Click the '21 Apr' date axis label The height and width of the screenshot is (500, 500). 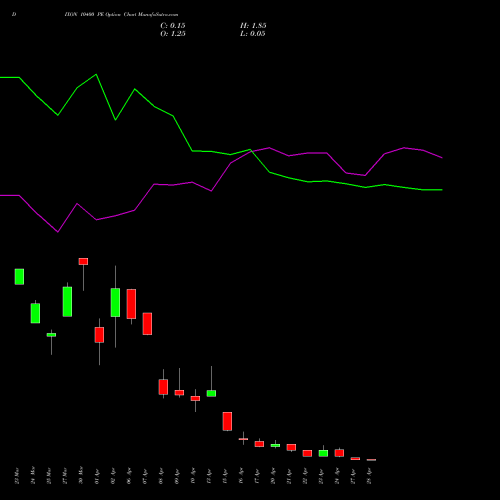tap(289, 476)
